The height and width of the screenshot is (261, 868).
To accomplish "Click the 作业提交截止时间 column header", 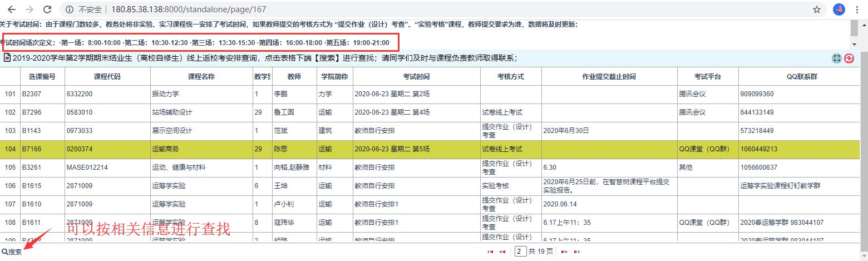I will pyautogui.click(x=609, y=76).
